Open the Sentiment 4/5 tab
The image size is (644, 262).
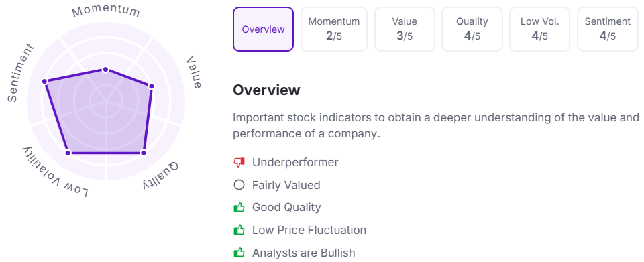click(x=608, y=29)
